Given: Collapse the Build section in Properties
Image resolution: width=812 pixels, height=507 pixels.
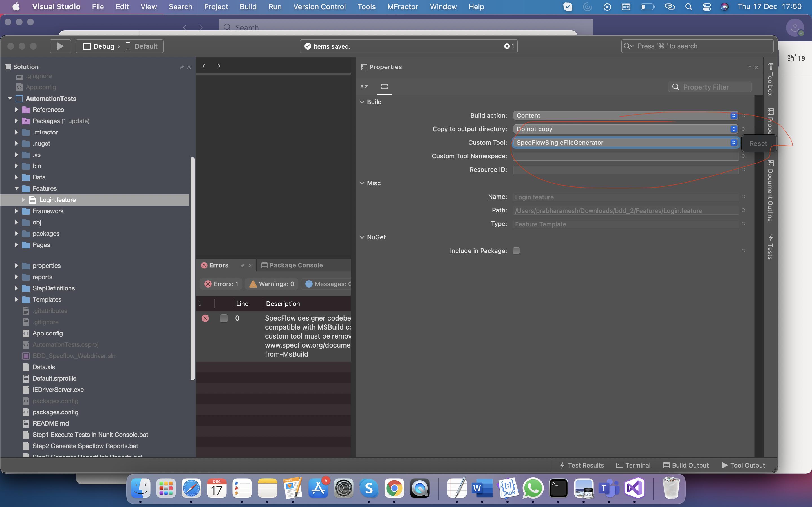Looking at the screenshot, I should [362, 102].
